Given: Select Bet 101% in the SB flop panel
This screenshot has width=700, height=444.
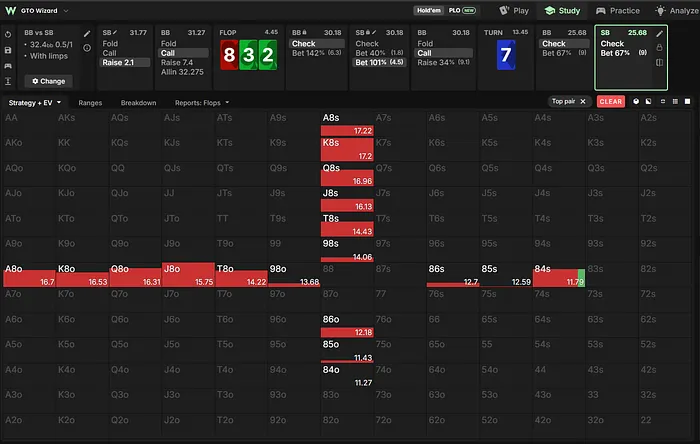Looking at the screenshot, I should click(379, 62).
